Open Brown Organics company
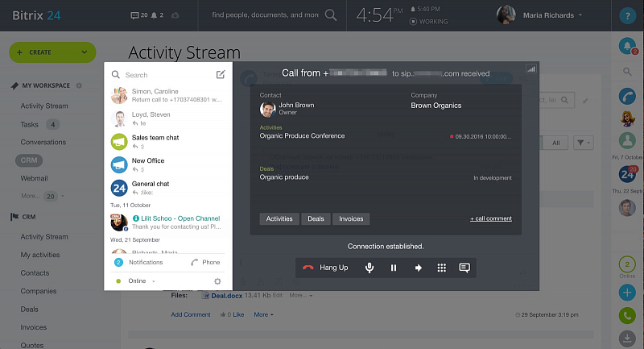Screen dimensions: 644x349 click(436, 106)
